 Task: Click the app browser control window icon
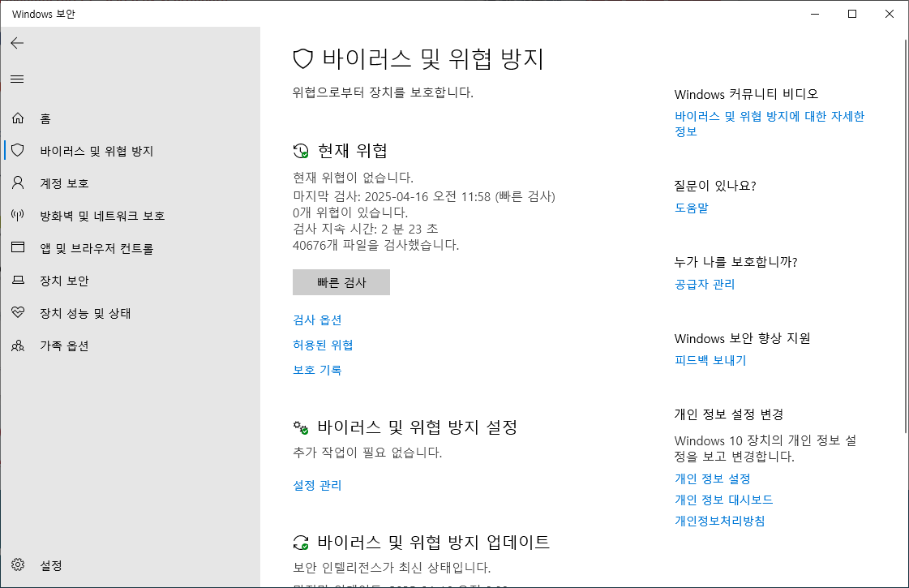point(18,247)
